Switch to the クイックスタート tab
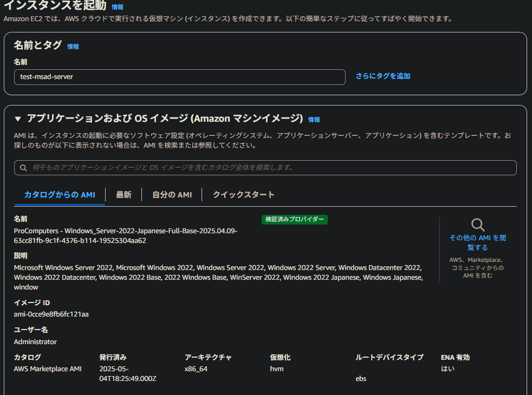Image resolution: width=532 pixels, height=395 pixels. coord(243,195)
